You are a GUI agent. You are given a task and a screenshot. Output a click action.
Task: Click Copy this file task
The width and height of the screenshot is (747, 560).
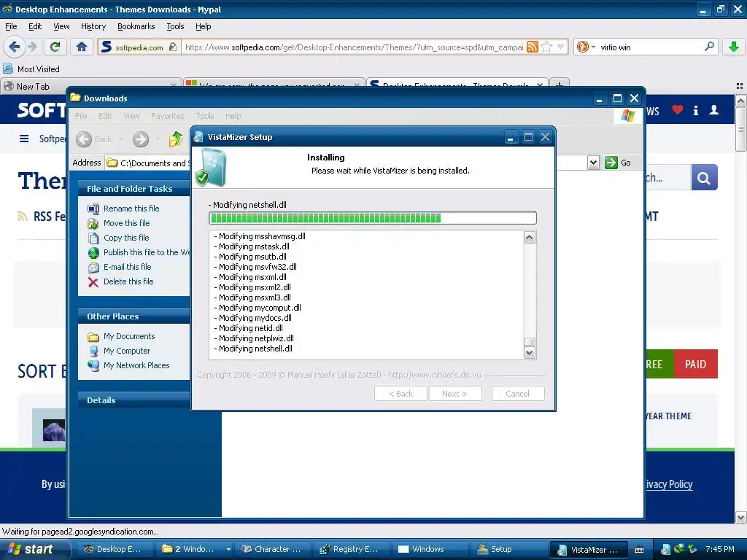point(126,238)
